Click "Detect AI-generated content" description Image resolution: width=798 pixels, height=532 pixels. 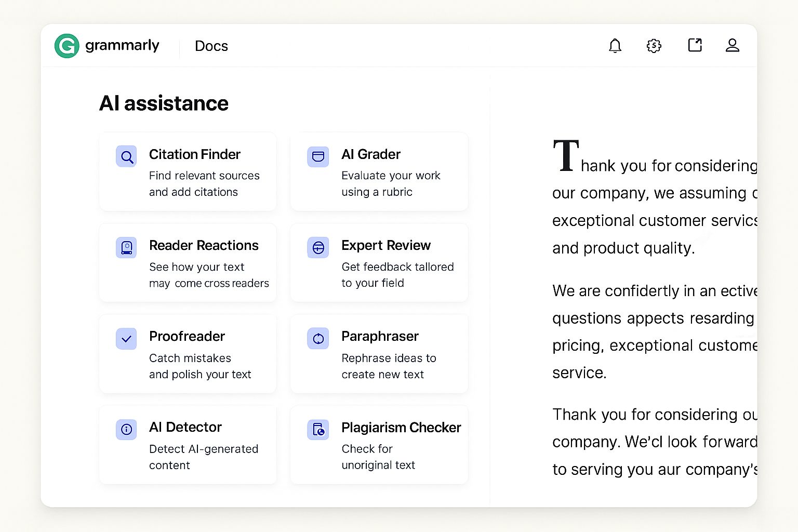pyautogui.click(x=204, y=457)
